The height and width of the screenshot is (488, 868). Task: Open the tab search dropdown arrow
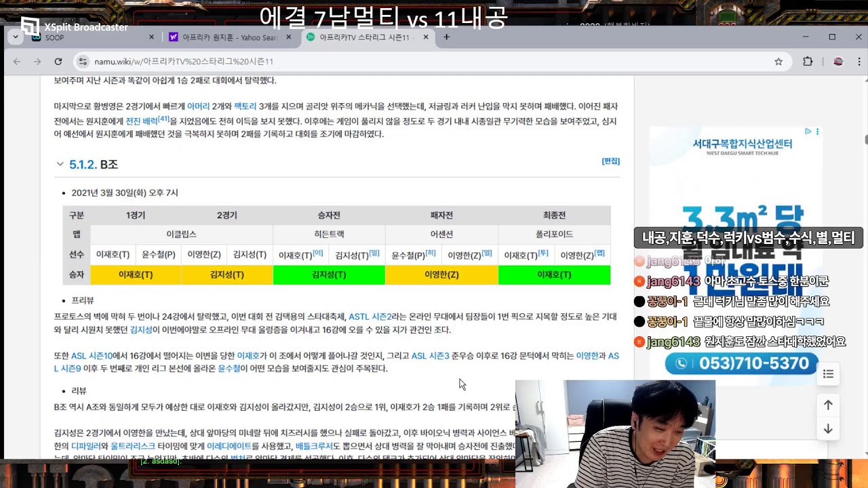click(15, 37)
